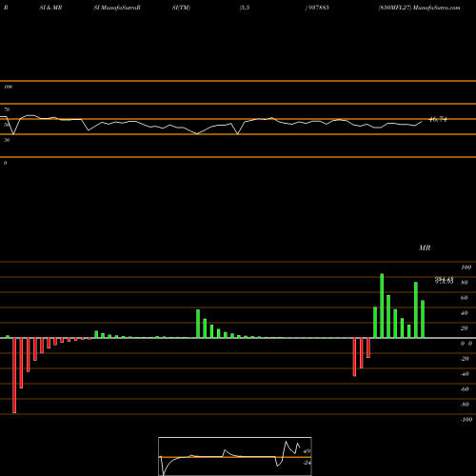Screen dimensions: 476x476
Task: Click the -24 value in mini chart
Action: pos(307,463)
